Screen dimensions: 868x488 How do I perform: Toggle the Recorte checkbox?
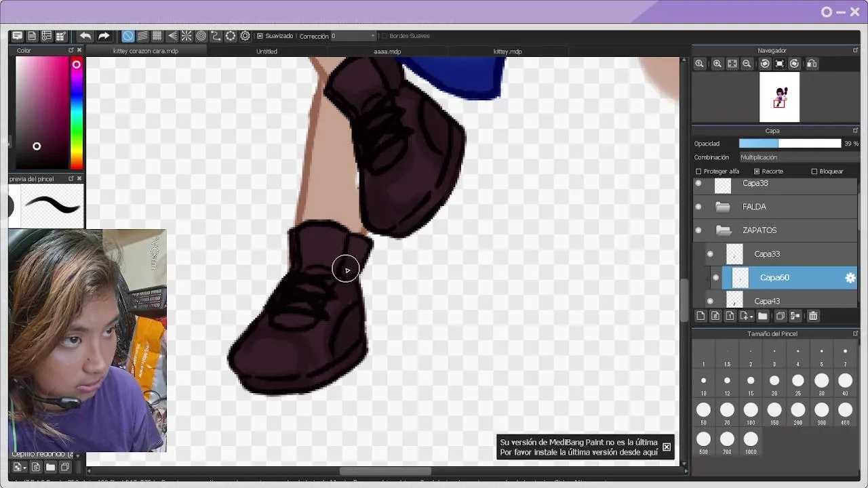(757, 171)
